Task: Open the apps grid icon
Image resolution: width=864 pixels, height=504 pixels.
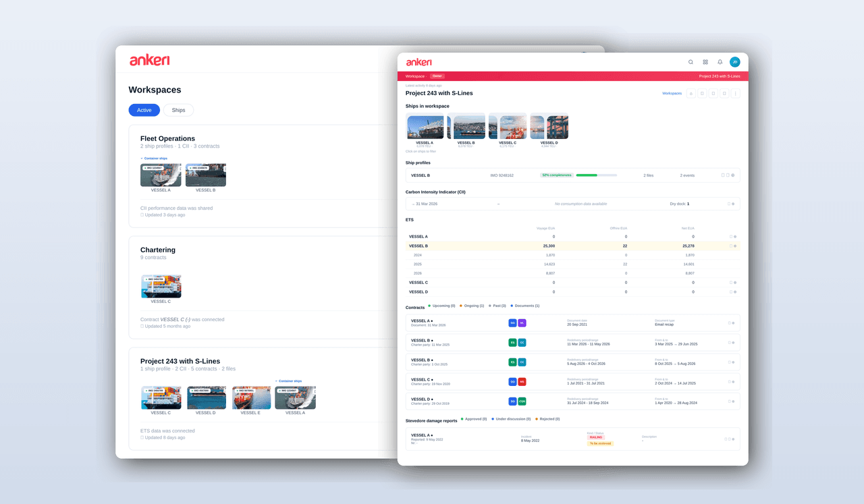Action: click(705, 61)
